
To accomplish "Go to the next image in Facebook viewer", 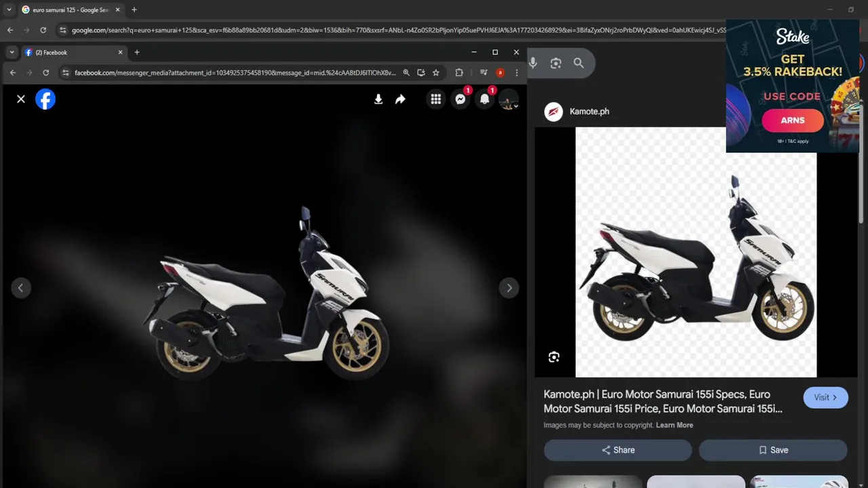I will pos(509,288).
